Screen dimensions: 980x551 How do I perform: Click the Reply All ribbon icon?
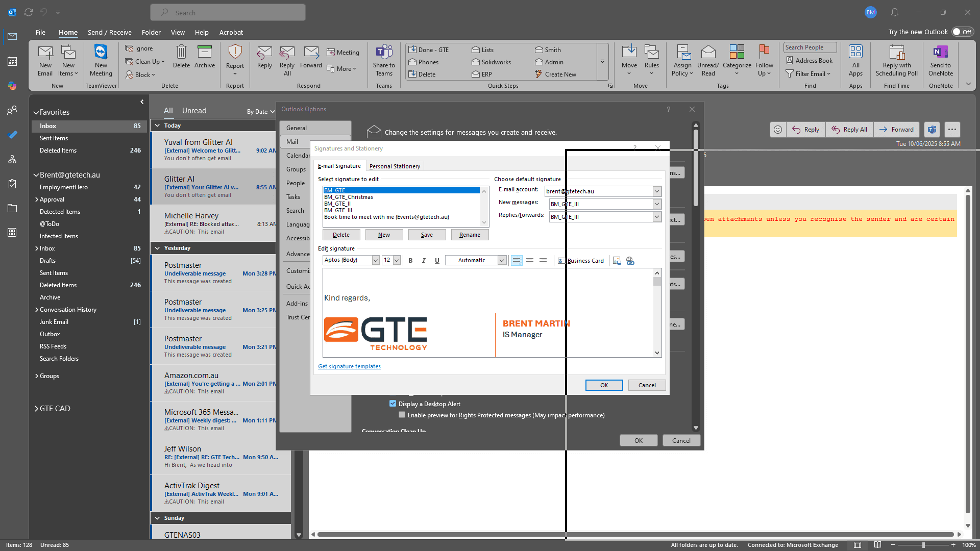pos(287,60)
